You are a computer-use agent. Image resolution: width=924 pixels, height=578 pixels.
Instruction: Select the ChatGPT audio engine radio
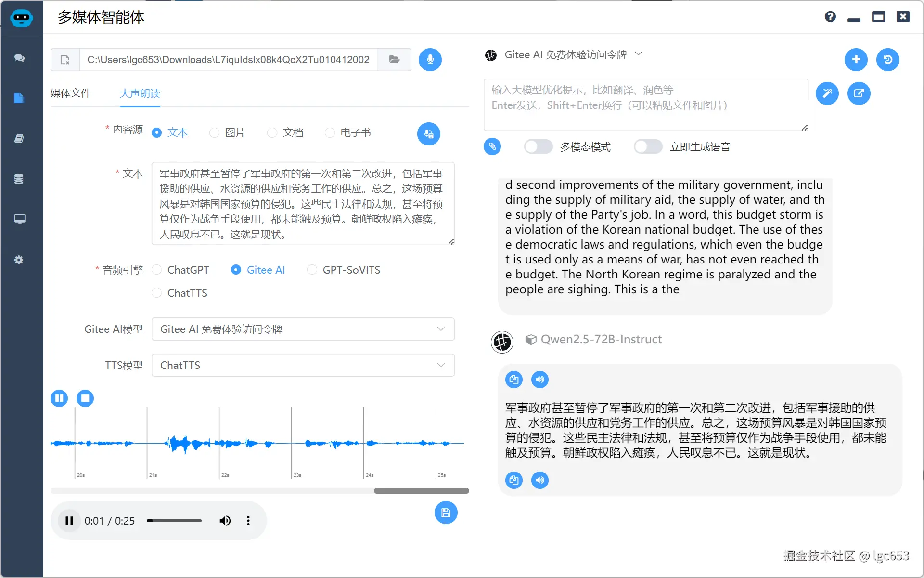[157, 270]
